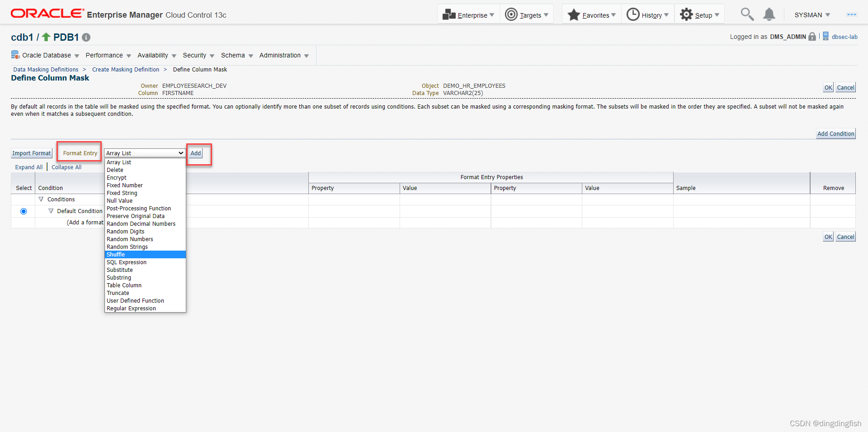Choose Random Strings option
Viewport: 868px width, 432px height.
[145, 247]
